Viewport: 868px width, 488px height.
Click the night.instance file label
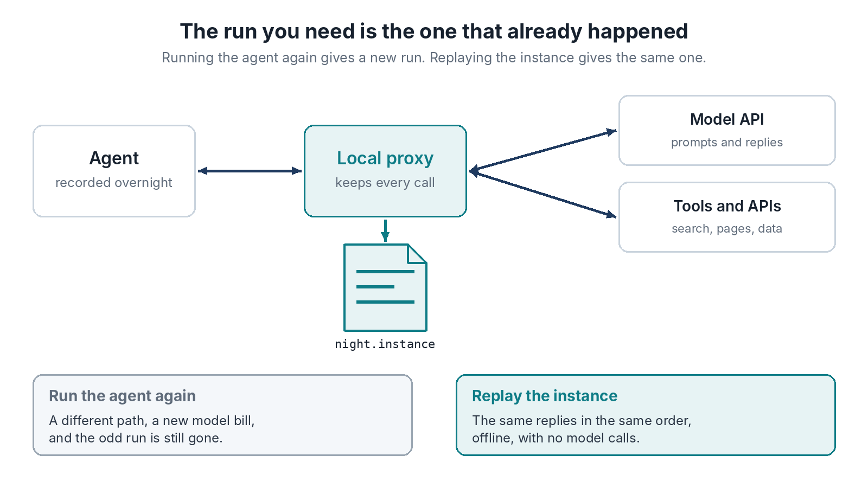point(385,344)
